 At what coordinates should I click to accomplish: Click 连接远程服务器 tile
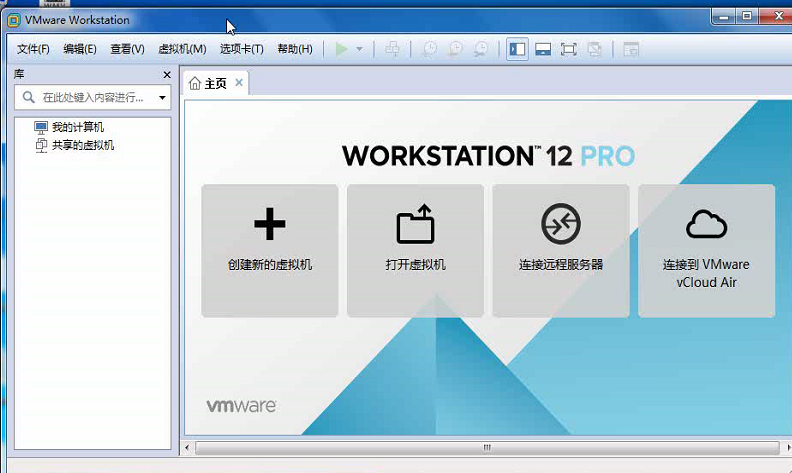561,251
